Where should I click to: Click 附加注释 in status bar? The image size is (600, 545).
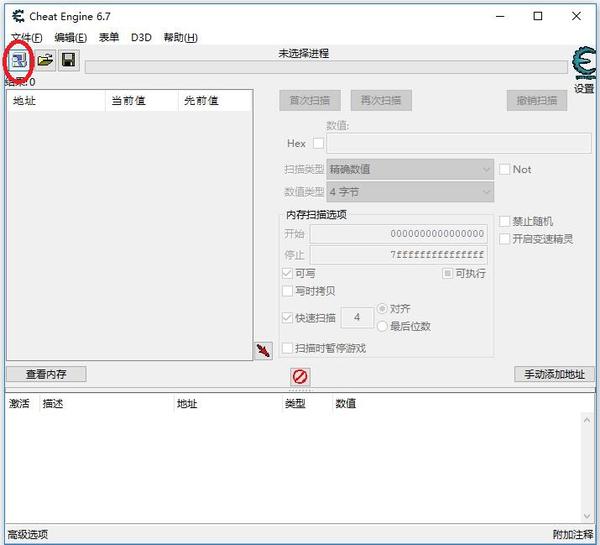(x=573, y=534)
